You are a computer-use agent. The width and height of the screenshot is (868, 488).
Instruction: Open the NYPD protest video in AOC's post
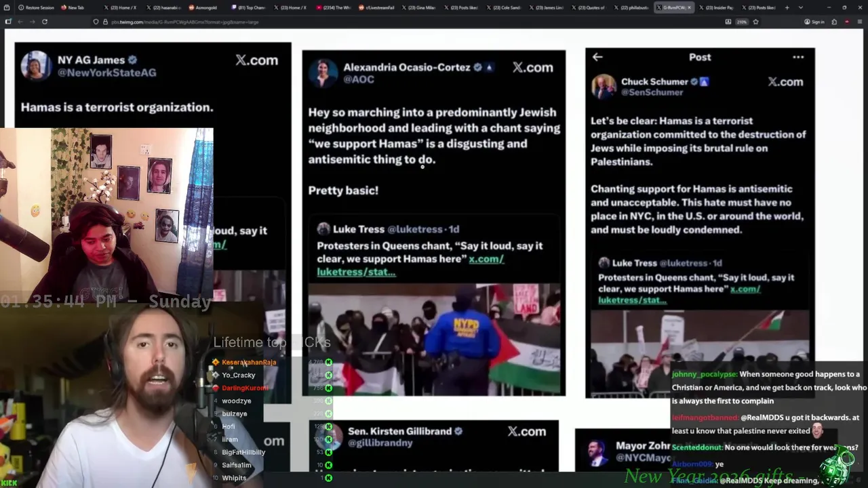tap(434, 339)
